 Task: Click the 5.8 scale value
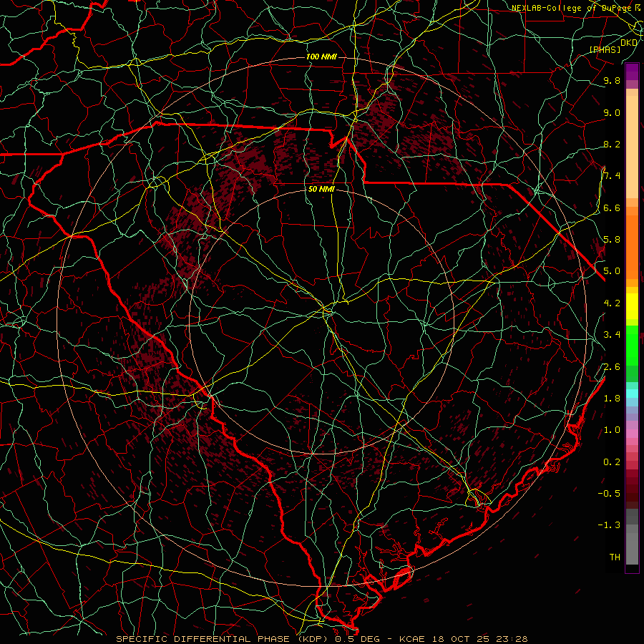point(612,240)
